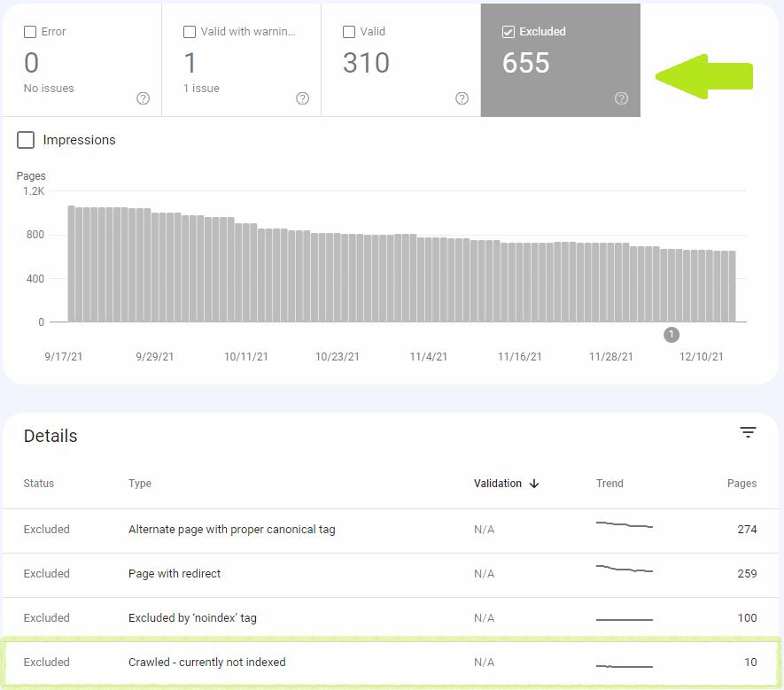Toggle the Impressions checkbox

tap(27, 140)
